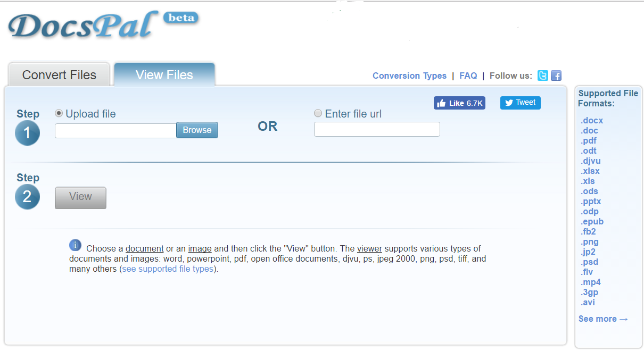Screen dimensions: 644x351
Task: Open the .docx format link
Action: (592, 121)
